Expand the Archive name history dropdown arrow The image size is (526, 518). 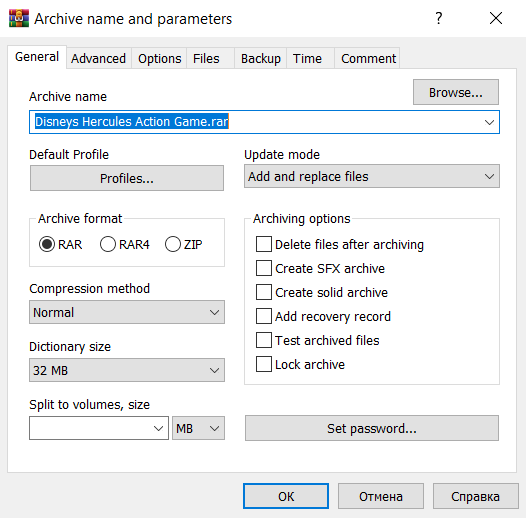pos(489,122)
